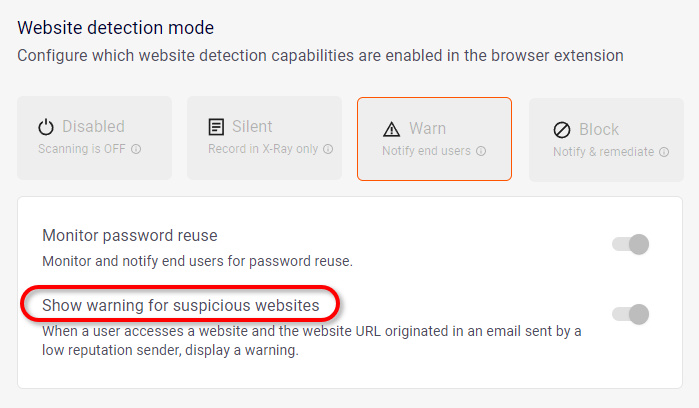Choose the "Silent" detection mode label

(253, 127)
